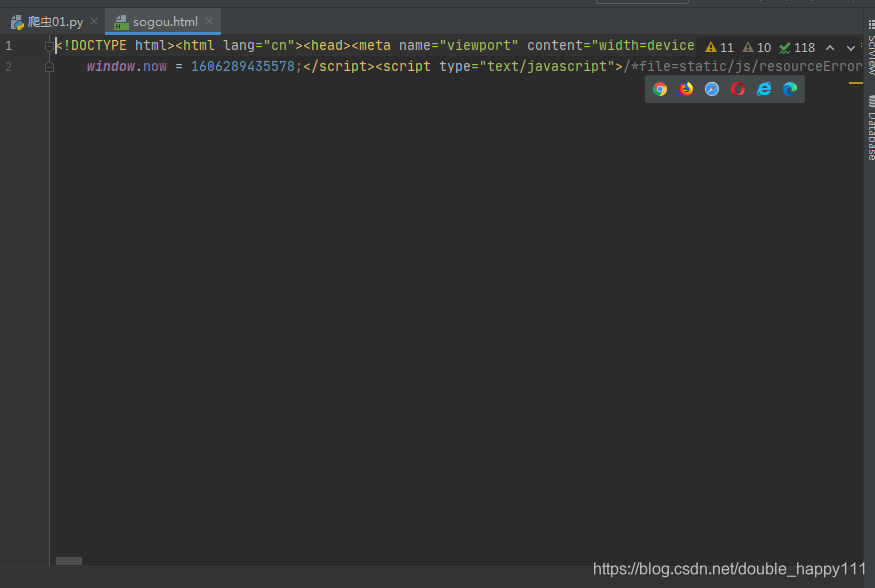Image resolution: width=875 pixels, height=588 pixels.
Task: Open the Database side panel
Action: [x=871, y=127]
